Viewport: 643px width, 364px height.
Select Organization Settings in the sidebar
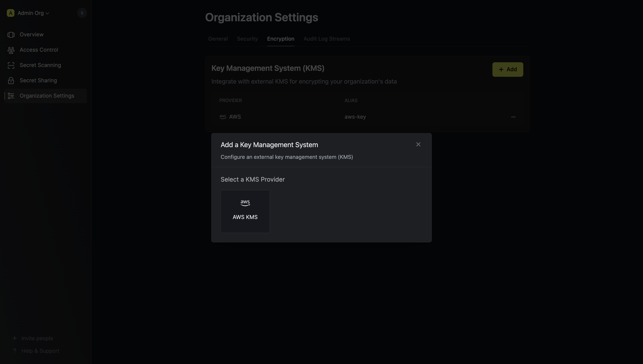click(46, 96)
